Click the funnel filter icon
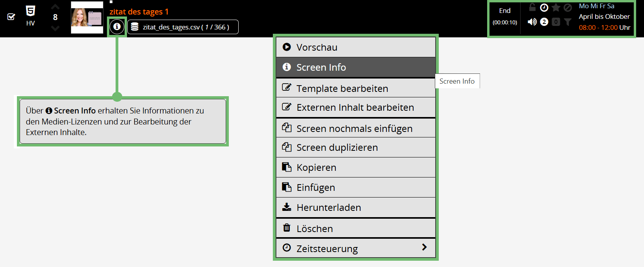 pyautogui.click(x=568, y=22)
